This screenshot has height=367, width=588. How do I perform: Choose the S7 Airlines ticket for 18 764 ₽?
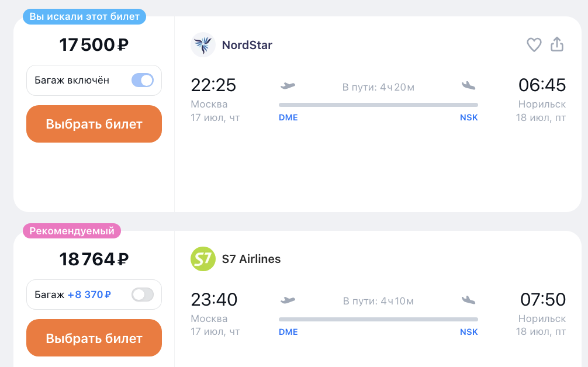point(94,338)
